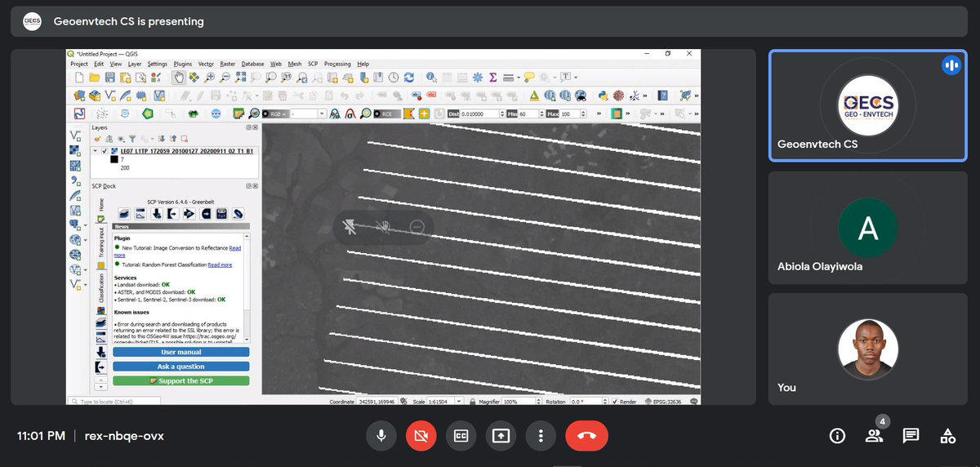Open the Processing menu in QGIS
The height and width of the screenshot is (467, 980).
point(337,64)
